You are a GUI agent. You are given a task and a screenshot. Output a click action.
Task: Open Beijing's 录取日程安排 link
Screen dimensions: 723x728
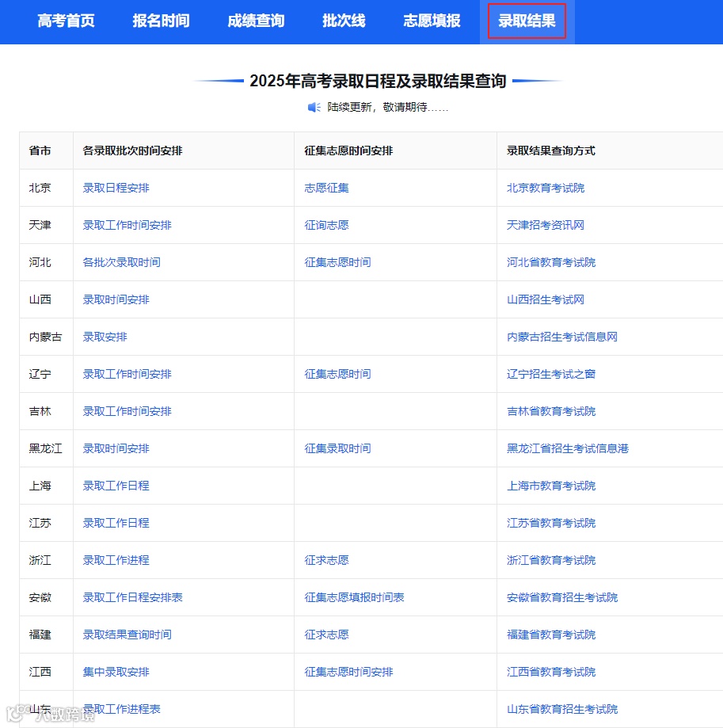coord(116,188)
